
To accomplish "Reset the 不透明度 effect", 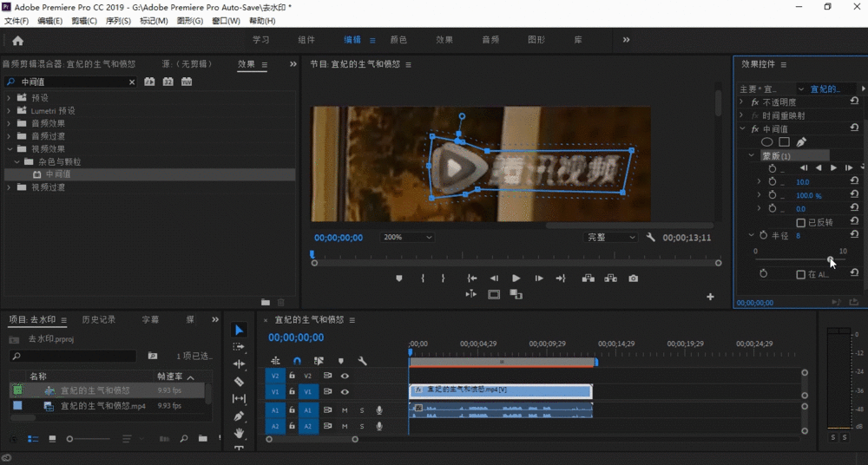I will (x=854, y=102).
